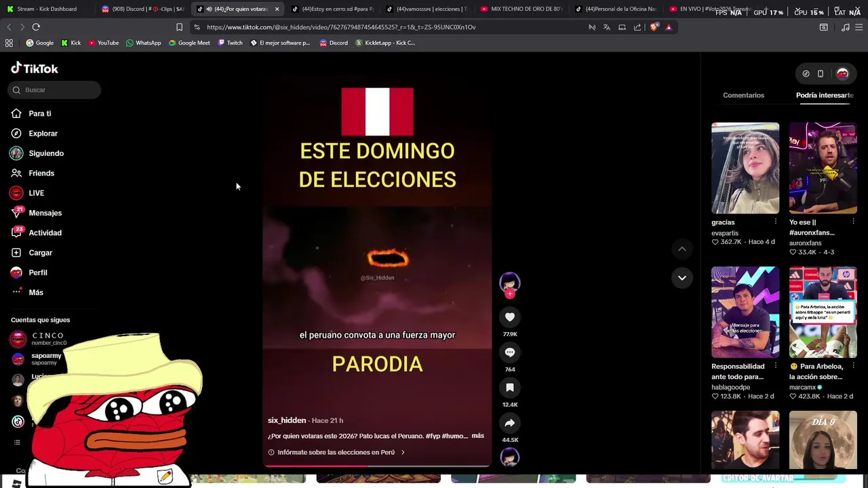The image size is (868, 488).
Task: Open Infórmate sobre las elecciones en Perú
Action: point(336,452)
